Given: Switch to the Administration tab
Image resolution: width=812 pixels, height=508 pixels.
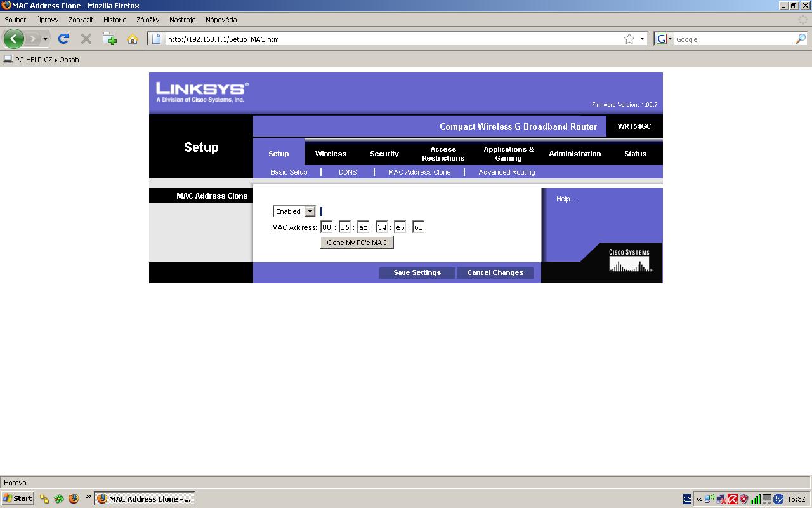Looking at the screenshot, I should [x=575, y=154].
